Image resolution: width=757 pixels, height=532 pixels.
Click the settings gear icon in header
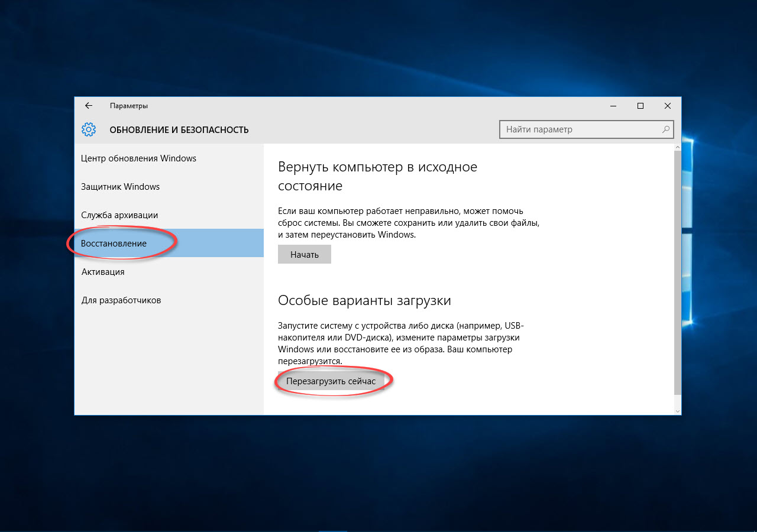click(x=89, y=129)
